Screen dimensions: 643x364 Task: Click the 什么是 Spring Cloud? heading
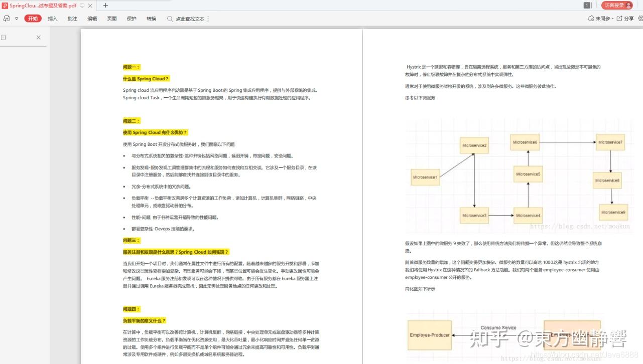tap(146, 79)
